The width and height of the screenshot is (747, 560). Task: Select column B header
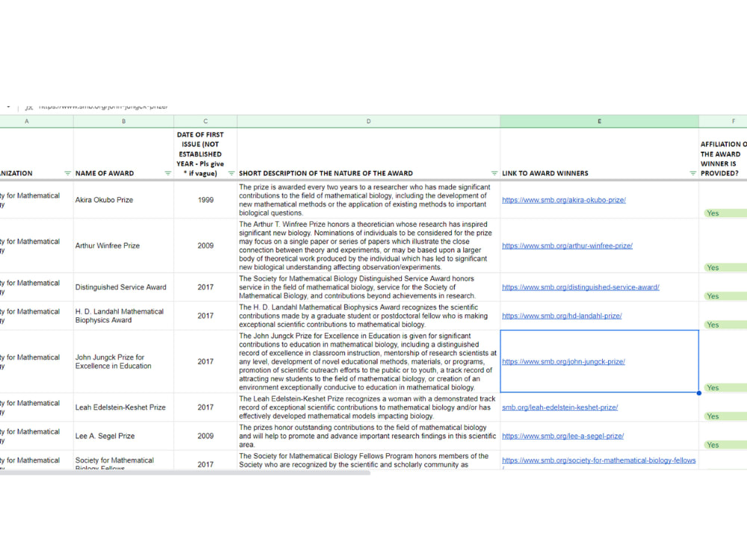(x=124, y=122)
